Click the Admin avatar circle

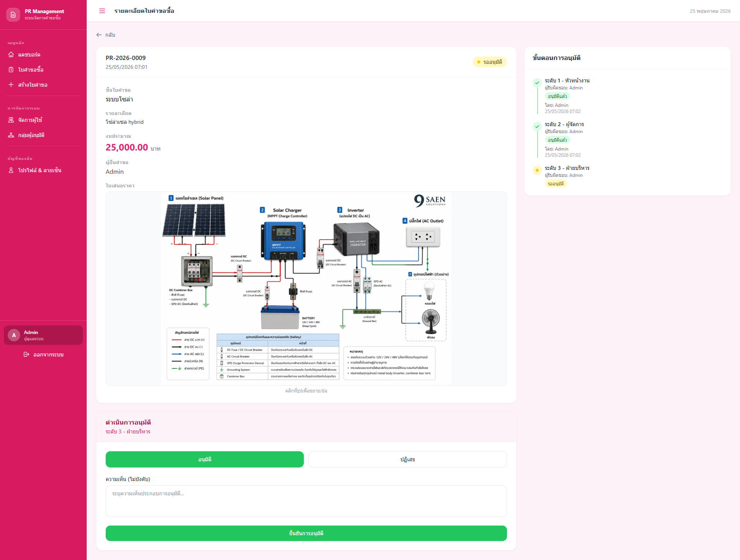pyautogui.click(x=14, y=335)
